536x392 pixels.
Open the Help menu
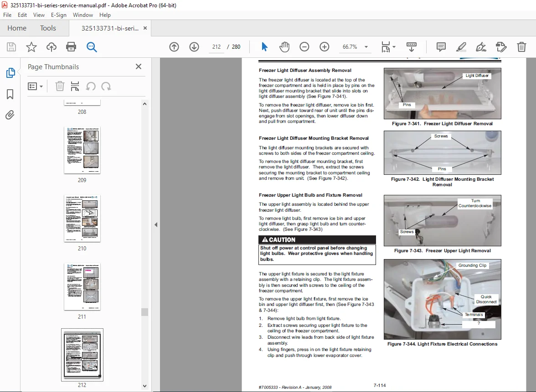(105, 15)
